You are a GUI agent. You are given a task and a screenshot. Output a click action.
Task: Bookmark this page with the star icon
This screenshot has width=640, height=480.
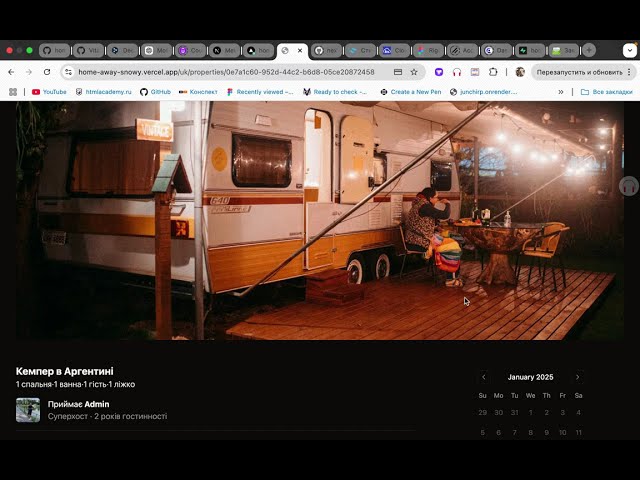tap(414, 72)
